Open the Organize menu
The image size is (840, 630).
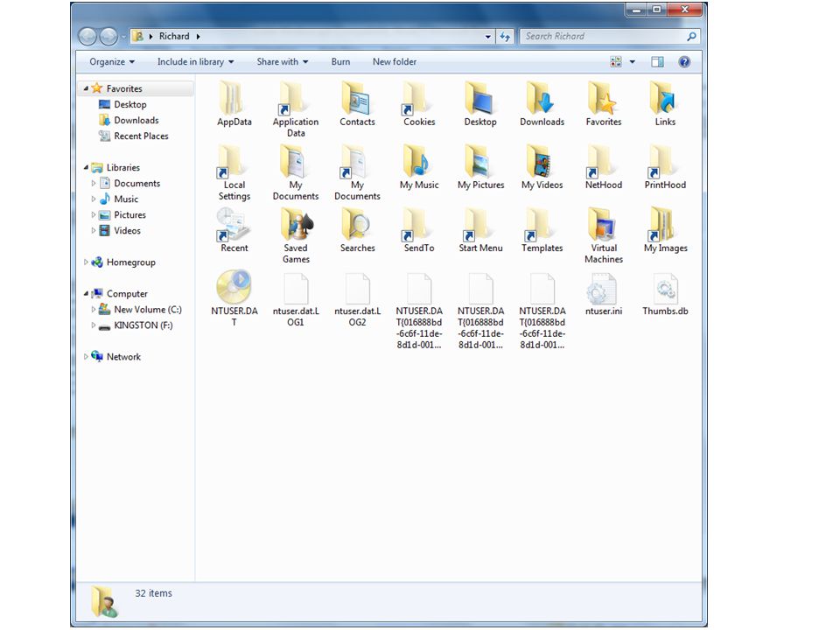pyautogui.click(x=112, y=61)
